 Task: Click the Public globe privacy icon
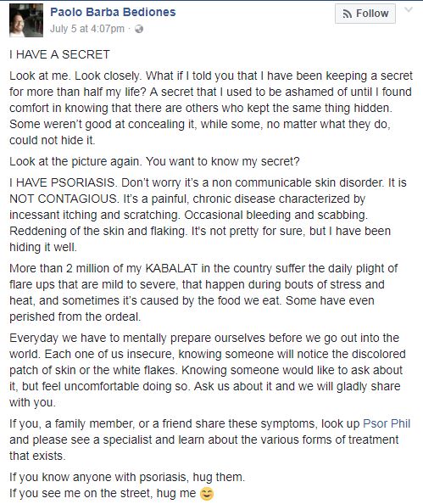pyautogui.click(x=139, y=29)
